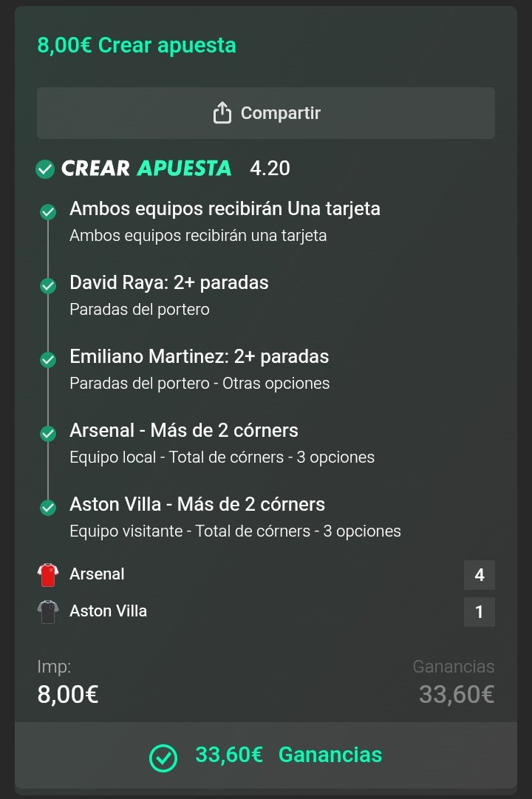The width and height of the screenshot is (532, 799).
Task: Click the 8,00€ Imp stake amount
Action: [68, 694]
